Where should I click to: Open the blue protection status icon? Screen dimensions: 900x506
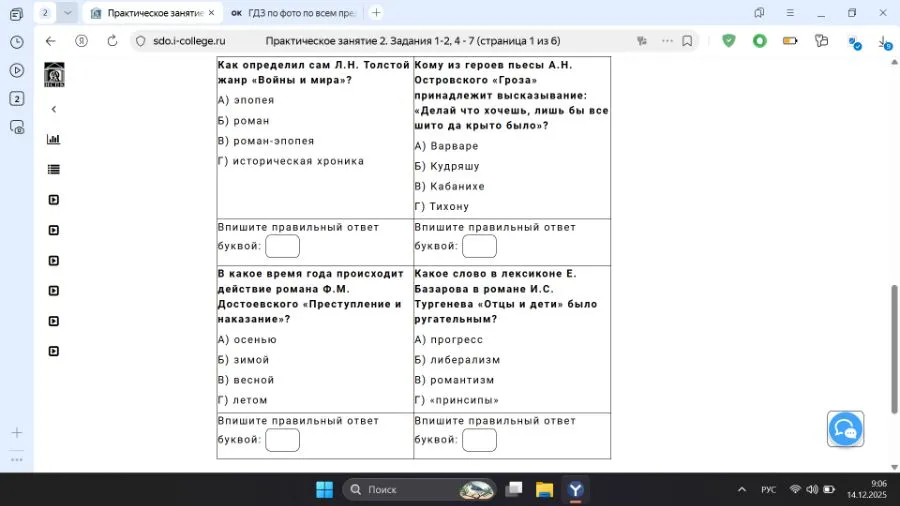[854, 42]
